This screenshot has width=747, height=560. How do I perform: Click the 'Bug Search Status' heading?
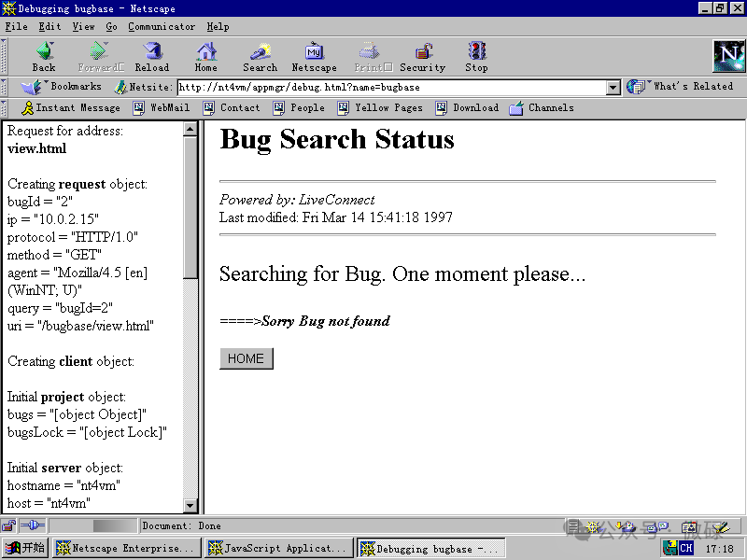pos(337,139)
